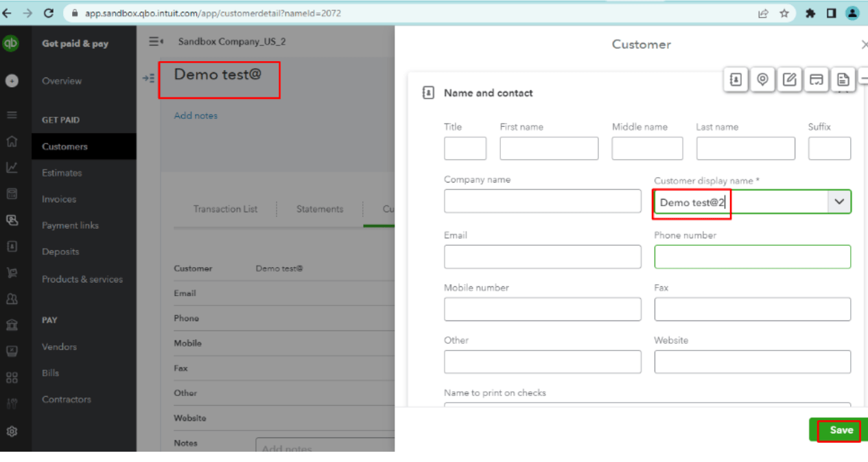Collapse the navigation menu hamburger toggle
The height and width of the screenshot is (462, 868).
[x=156, y=41]
